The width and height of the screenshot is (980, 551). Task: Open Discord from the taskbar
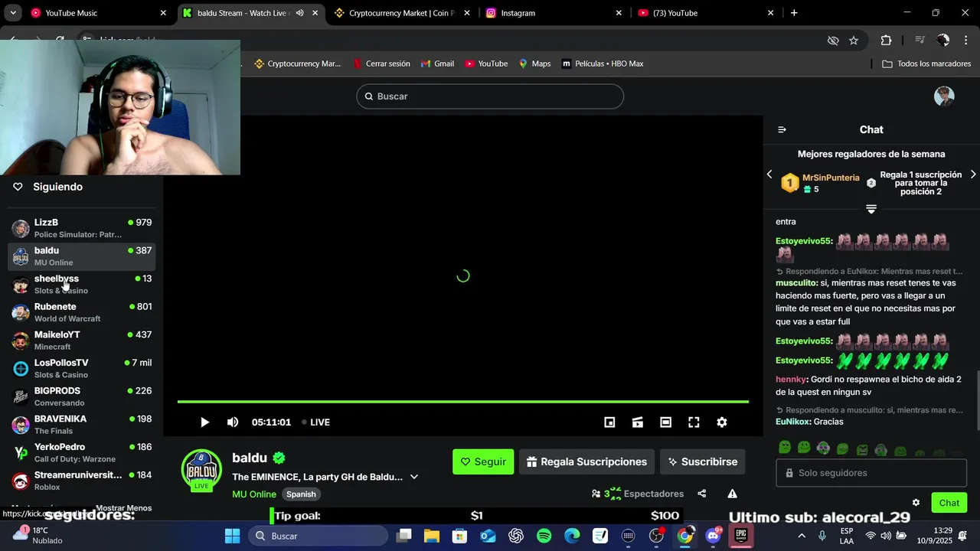tap(713, 536)
